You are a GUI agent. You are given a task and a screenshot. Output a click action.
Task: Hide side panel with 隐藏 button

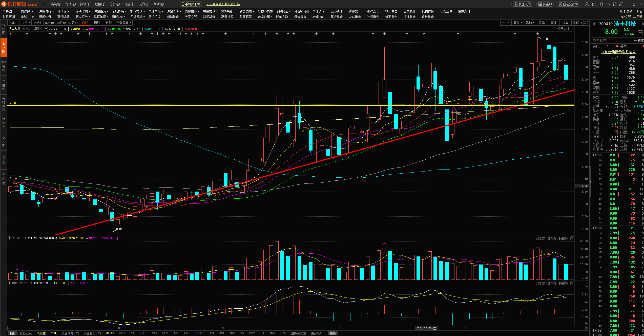pos(577,23)
